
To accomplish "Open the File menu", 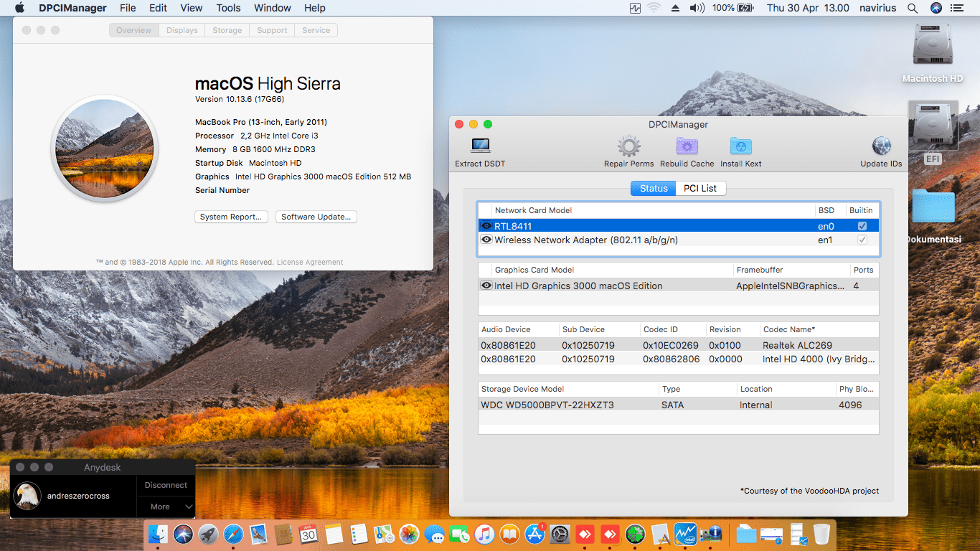I will click(128, 8).
